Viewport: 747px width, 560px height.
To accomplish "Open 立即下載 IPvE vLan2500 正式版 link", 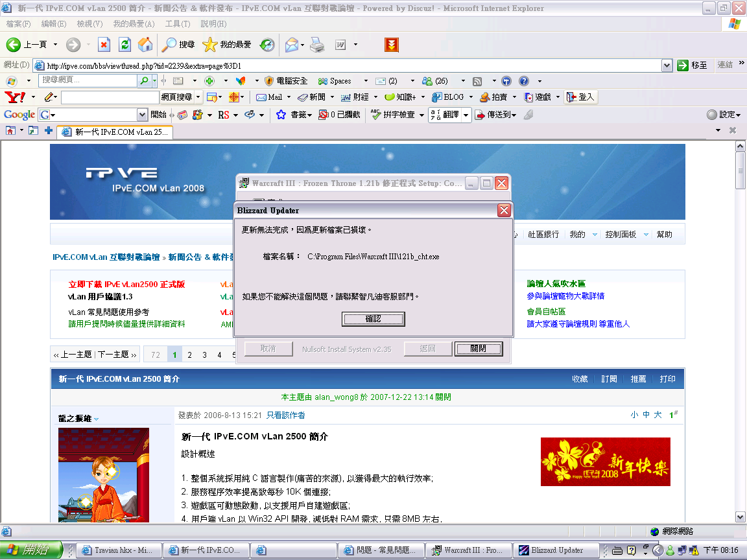I will point(127,284).
